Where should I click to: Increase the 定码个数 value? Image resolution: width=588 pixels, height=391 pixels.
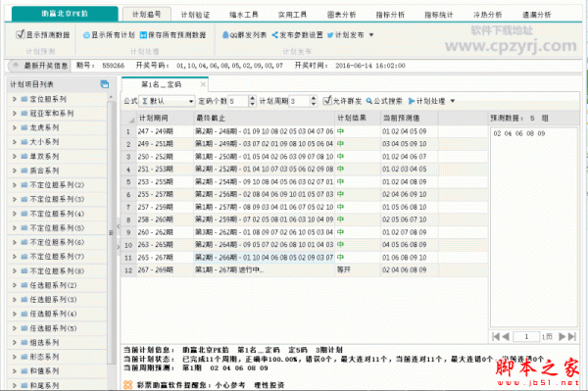tap(253, 98)
